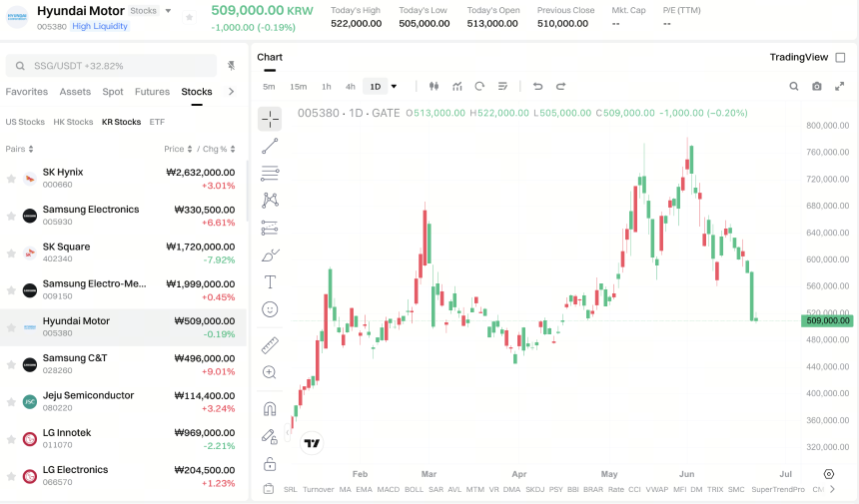The height and width of the screenshot is (504, 859).
Task: Select the HK Stocks sub-tab
Action: pos(73,122)
